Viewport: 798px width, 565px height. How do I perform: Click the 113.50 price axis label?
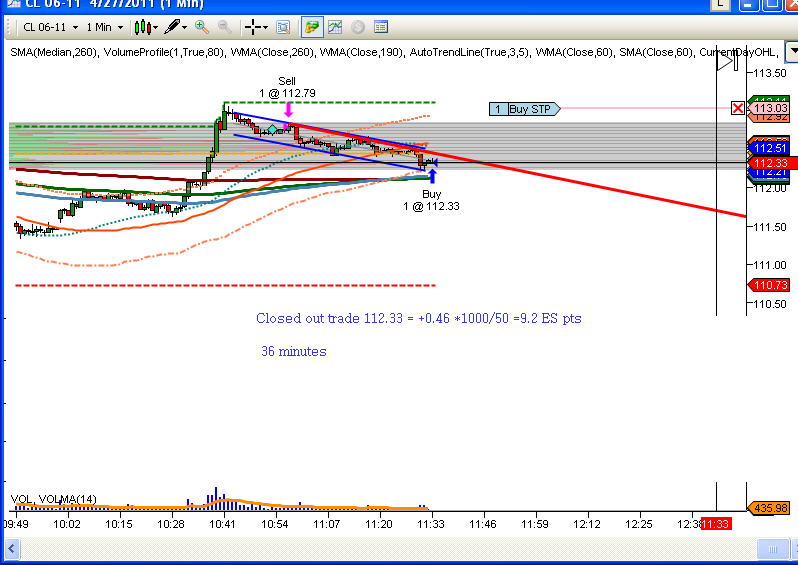[x=770, y=73]
